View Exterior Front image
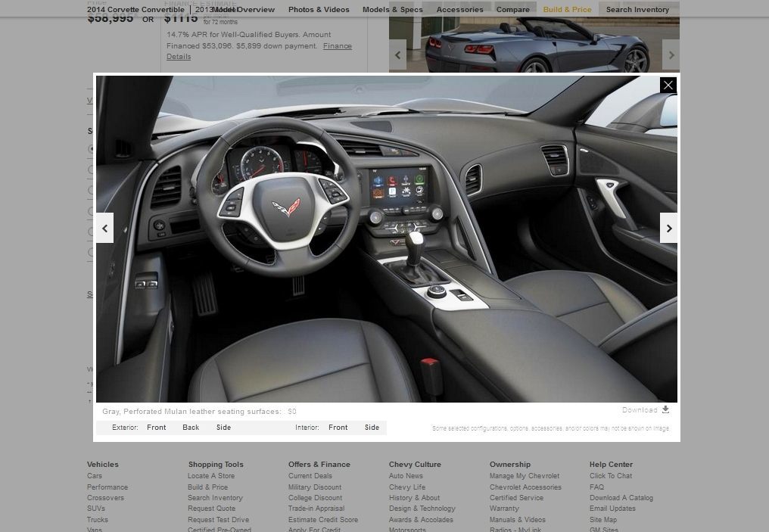This screenshot has height=532, width=769. 157,428
